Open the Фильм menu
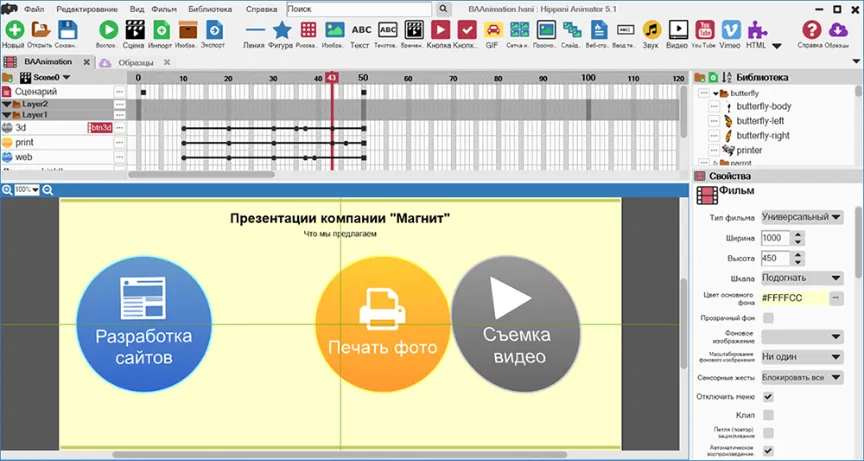This screenshot has width=864, height=461. (x=164, y=9)
